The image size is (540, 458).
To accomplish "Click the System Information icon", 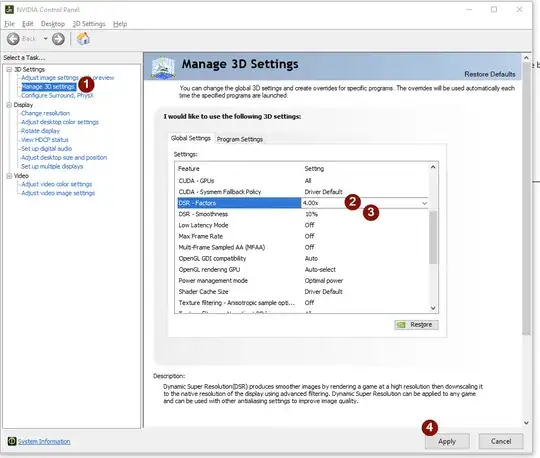I will [12, 441].
